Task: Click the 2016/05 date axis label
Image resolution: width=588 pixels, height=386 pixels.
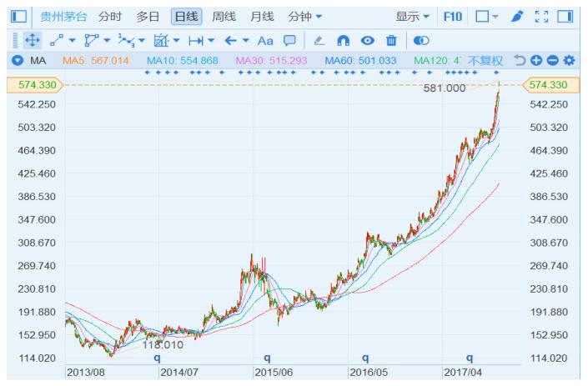Action: click(369, 373)
